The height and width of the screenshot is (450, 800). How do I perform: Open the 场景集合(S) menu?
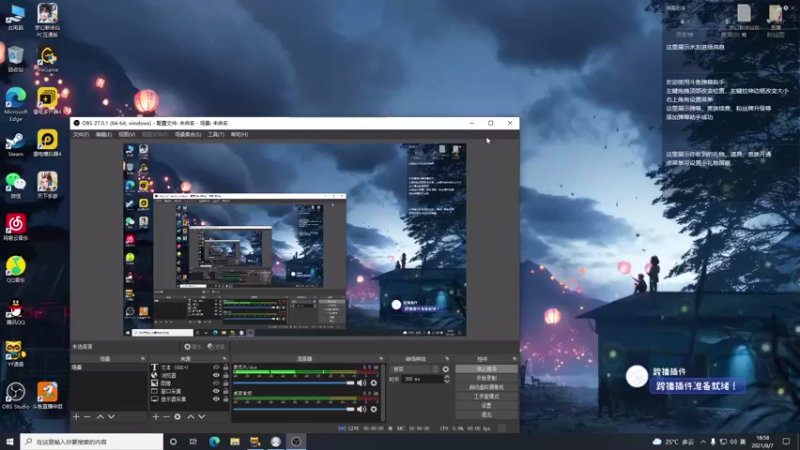point(188,135)
